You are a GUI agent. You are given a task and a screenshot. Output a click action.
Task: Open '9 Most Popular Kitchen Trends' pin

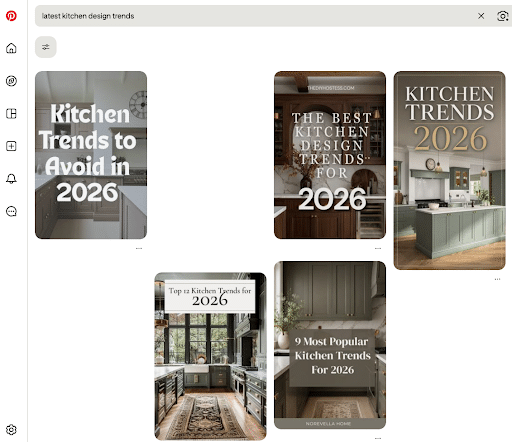(330, 345)
